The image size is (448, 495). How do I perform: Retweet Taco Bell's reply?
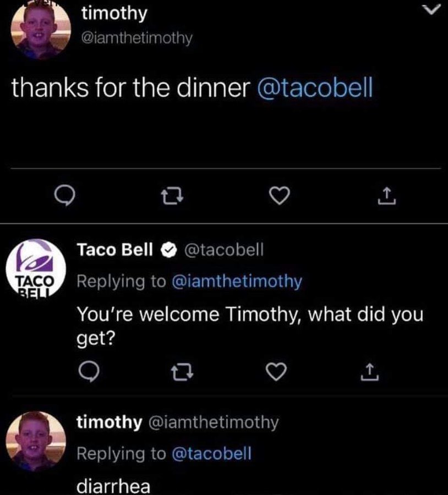(179, 373)
